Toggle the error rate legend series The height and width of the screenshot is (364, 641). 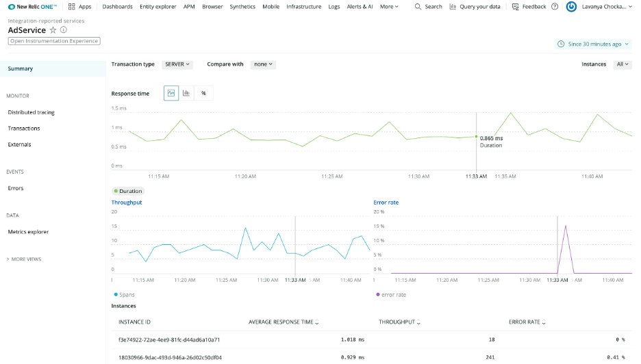[x=391, y=294]
